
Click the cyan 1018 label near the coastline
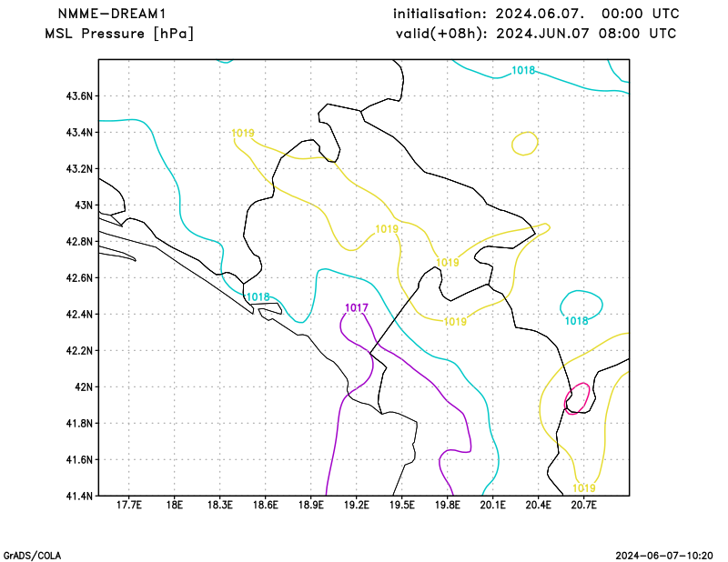(258, 297)
